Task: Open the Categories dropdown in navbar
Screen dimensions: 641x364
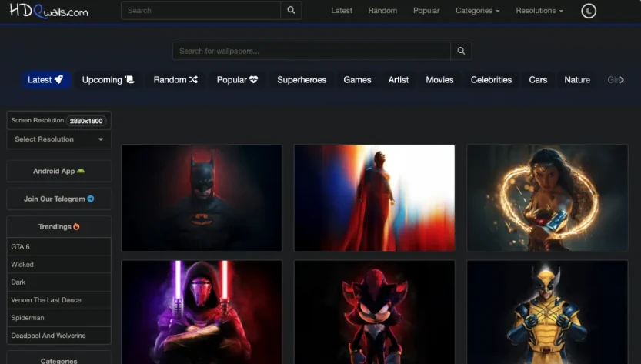Action: [477, 11]
